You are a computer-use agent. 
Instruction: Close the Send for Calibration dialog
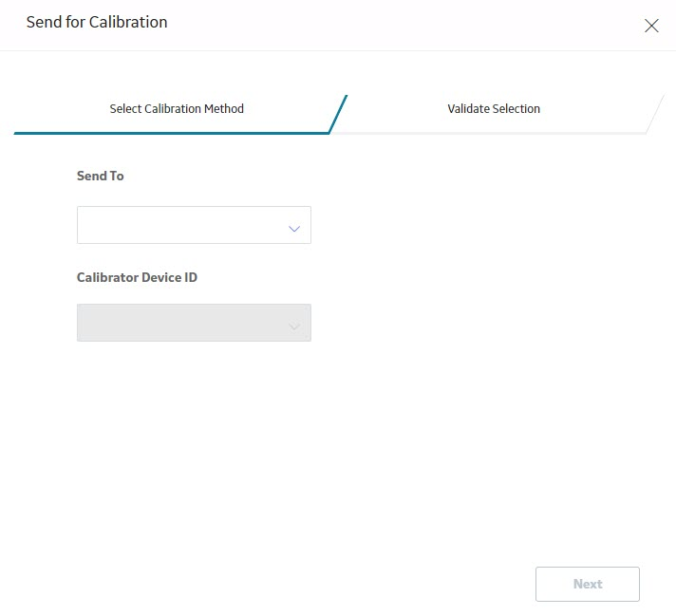(651, 26)
